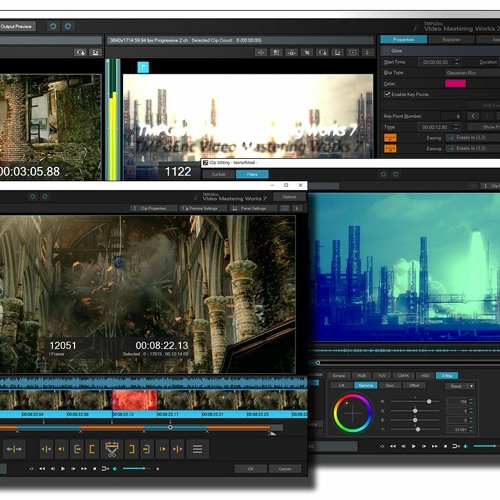The height and width of the screenshot is (500, 500).
Task: Open the second Easing dropdown
Action: (473, 148)
